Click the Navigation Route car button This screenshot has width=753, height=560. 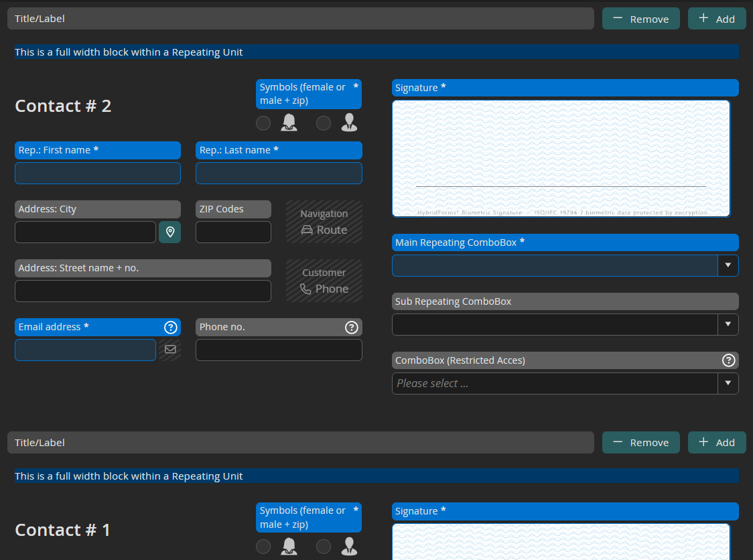coord(324,222)
